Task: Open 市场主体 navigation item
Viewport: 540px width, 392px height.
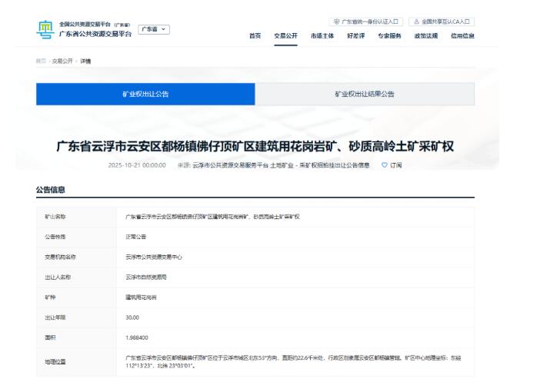Action: [322, 36]
